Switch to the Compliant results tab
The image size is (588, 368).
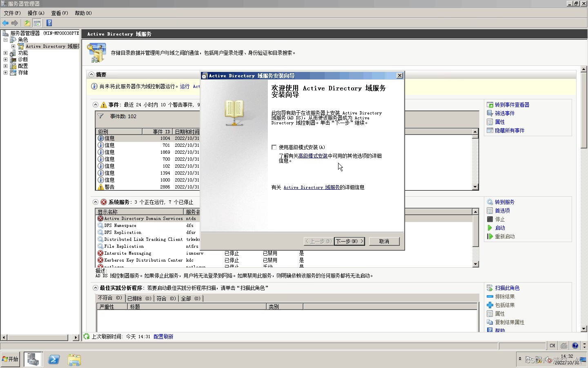pos(166,298)
